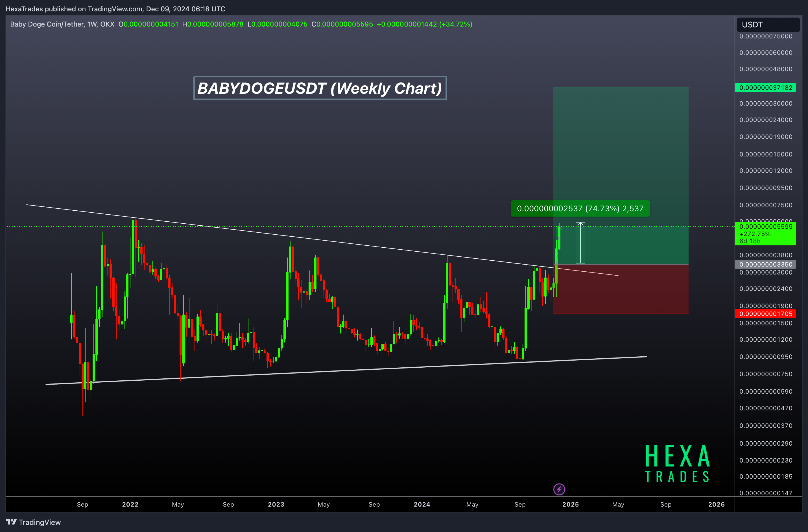Click the high value H0.000000005878
This screenshot has height=532, width=808.
tap(213, 24)
